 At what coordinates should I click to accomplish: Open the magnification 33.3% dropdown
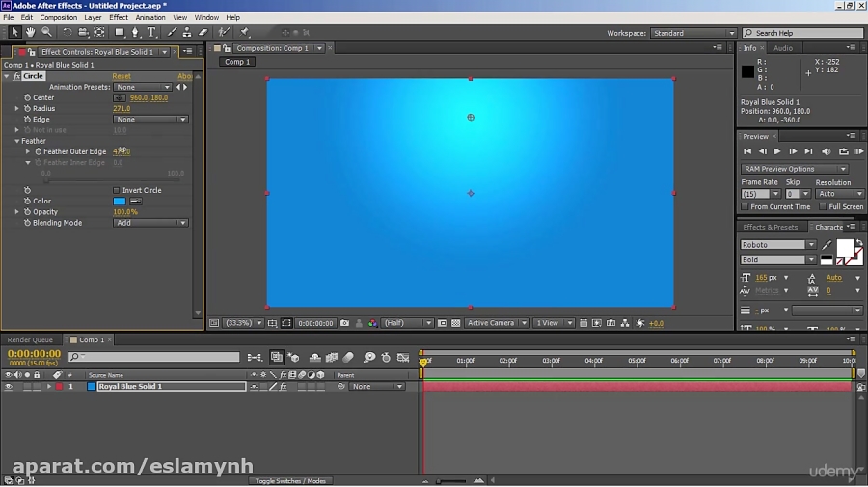(x=244, y=323)
